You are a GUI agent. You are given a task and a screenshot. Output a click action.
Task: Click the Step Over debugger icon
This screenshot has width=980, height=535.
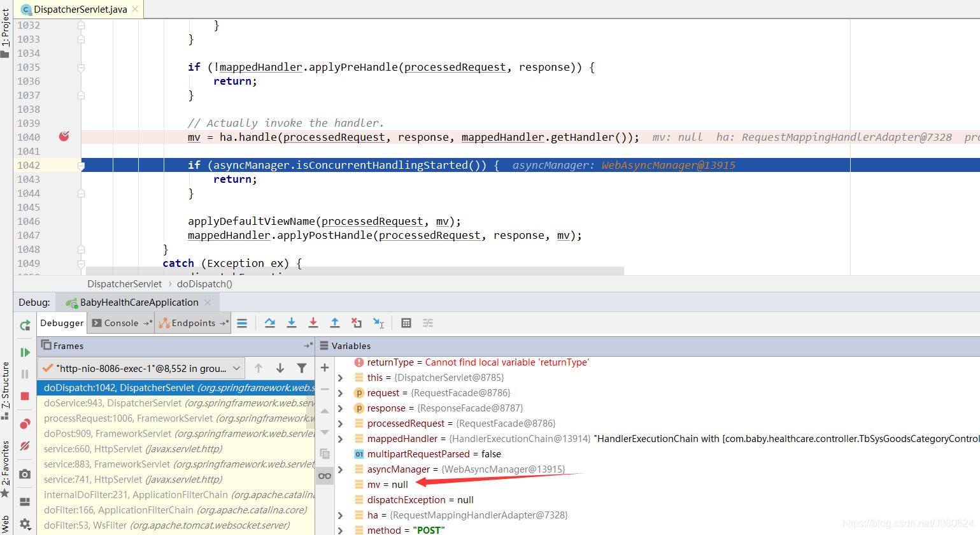point(270,323)
